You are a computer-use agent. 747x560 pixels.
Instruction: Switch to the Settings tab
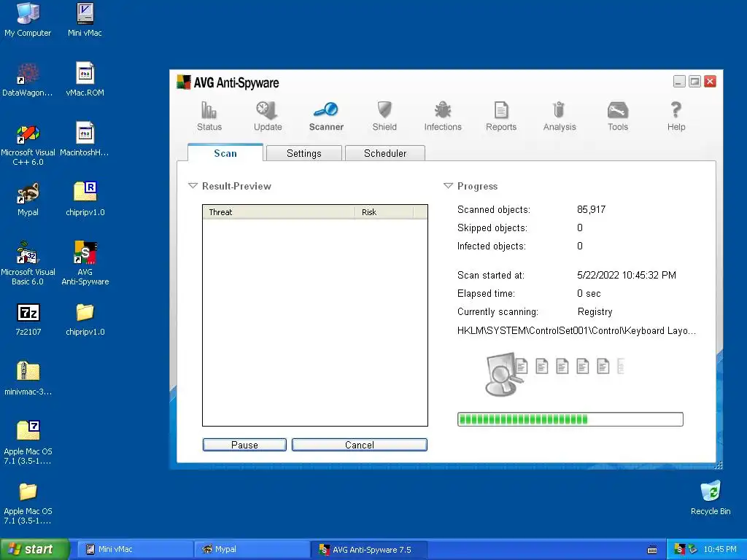(304, 153)
